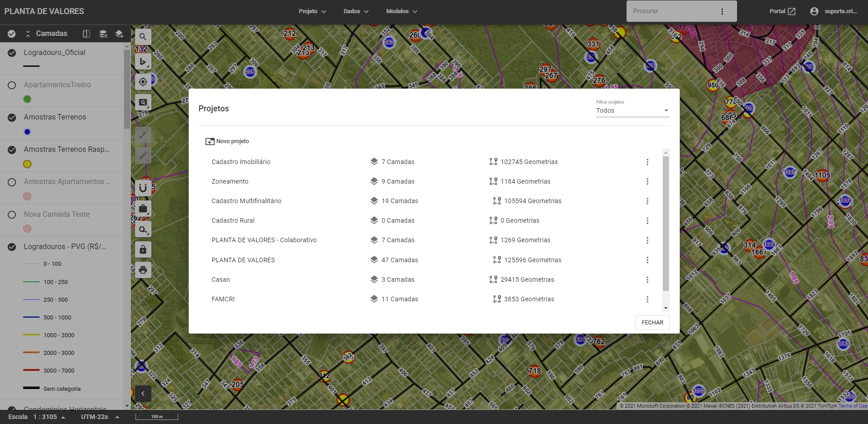Open the Dados menu

356,11
